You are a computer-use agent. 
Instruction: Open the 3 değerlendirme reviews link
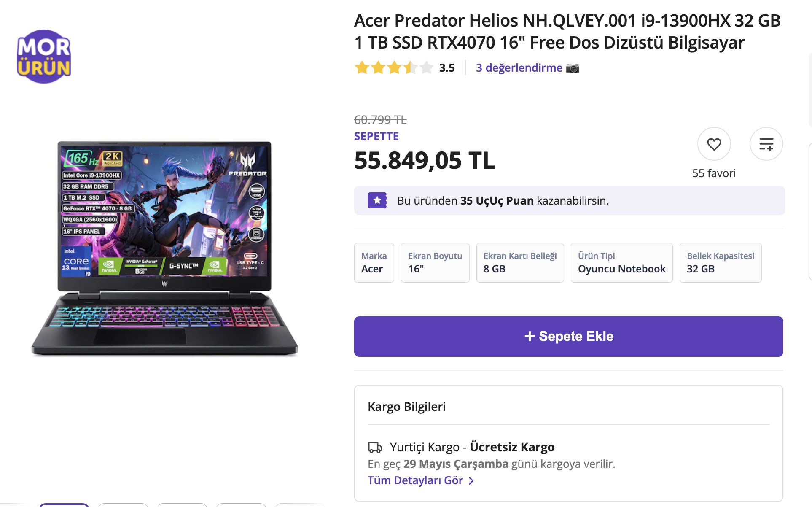pos(519,68)
